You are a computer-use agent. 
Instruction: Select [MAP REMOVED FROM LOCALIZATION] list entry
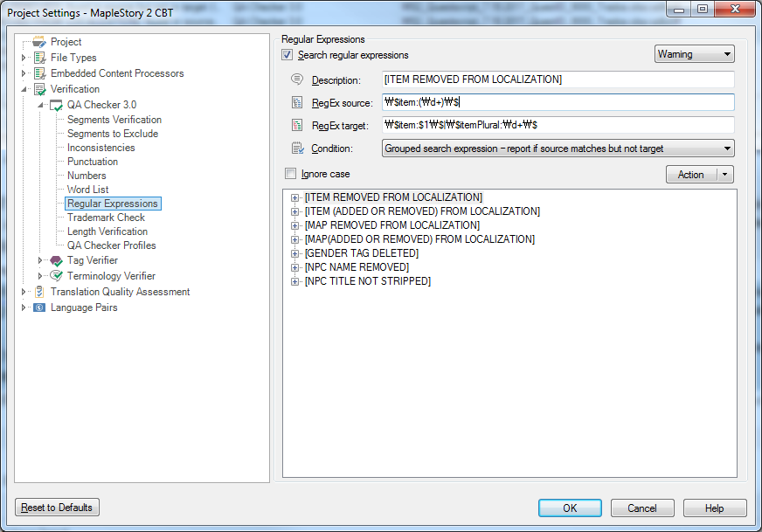(392, 226)
